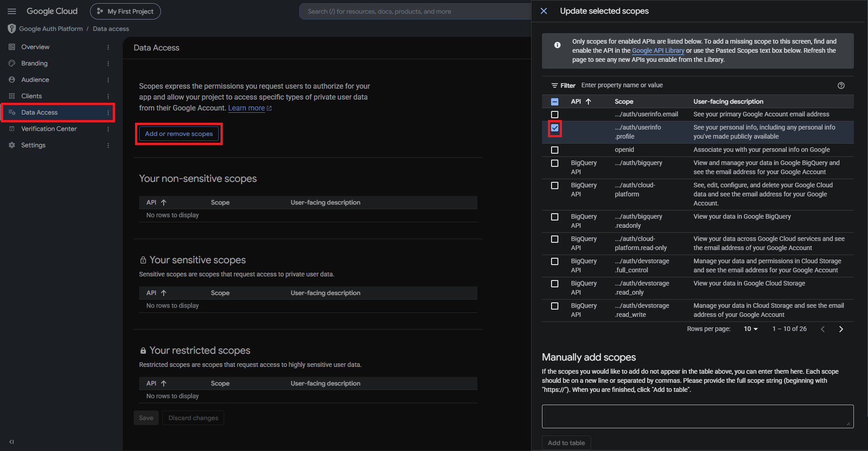The height and width of the screenshot is (451, 868).
Task: Sort non-sensitive scopes by API arrow
Action: (x=164, y=202)
